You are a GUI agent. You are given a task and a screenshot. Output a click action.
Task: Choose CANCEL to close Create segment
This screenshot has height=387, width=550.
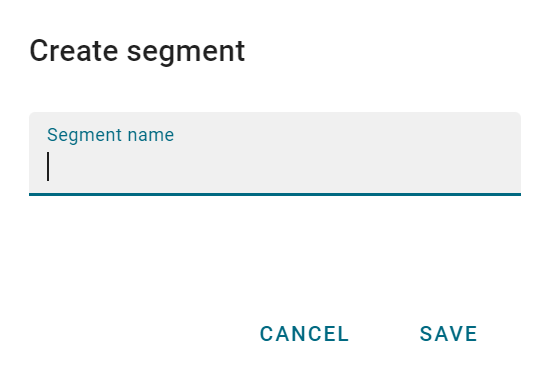click(x=304, y=334)
